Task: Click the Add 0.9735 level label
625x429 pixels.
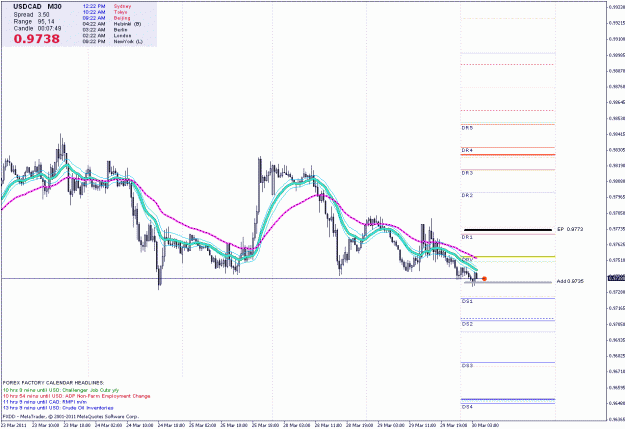Action: click(570, 281)
